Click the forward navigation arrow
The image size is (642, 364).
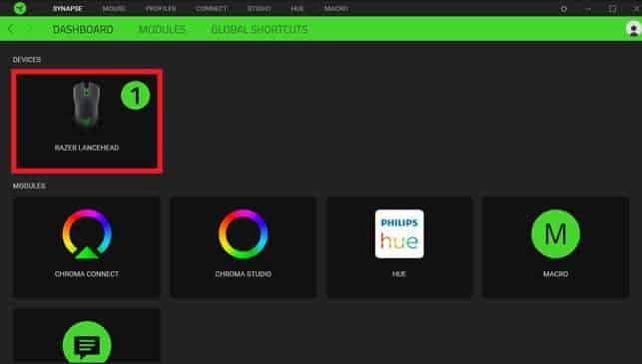pos(28,29)
